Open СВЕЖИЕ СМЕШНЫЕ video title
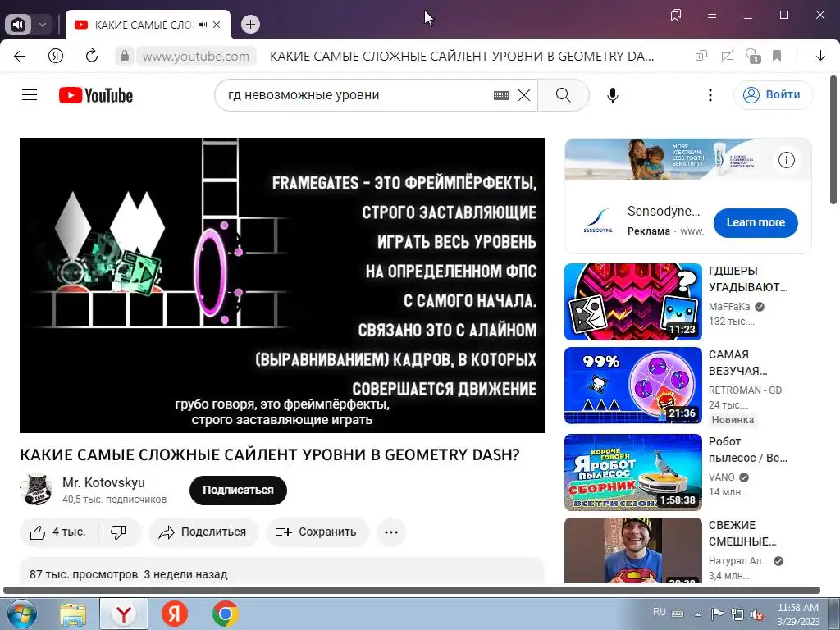This screenshot has height=630, width=840. [742, 533]
